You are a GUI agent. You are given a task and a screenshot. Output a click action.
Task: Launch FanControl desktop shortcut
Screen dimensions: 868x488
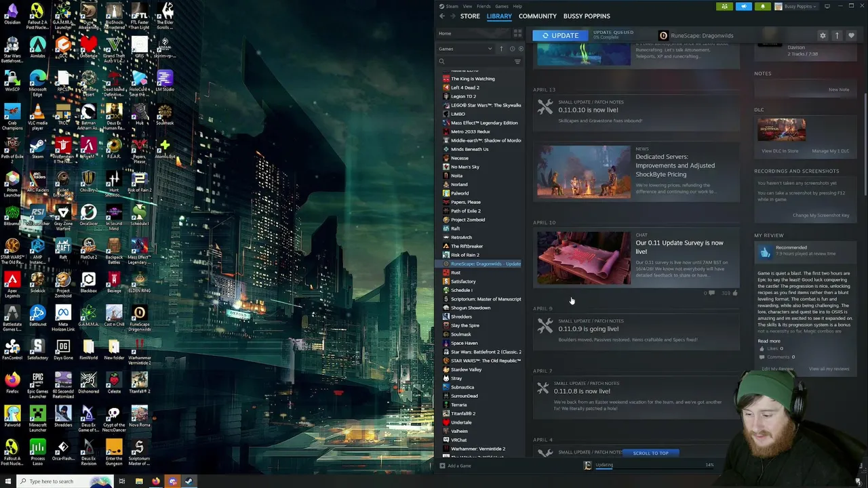[x=12, y=350]
